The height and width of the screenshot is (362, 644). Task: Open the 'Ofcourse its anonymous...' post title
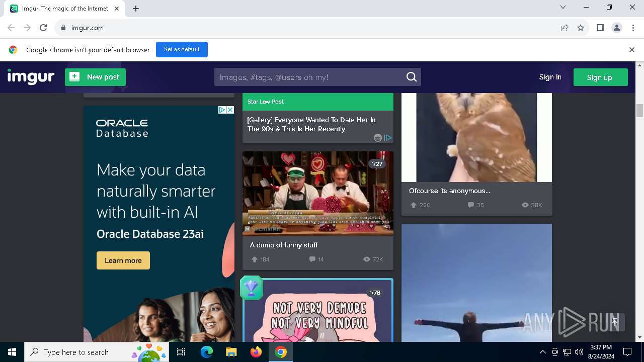[449, 191]
